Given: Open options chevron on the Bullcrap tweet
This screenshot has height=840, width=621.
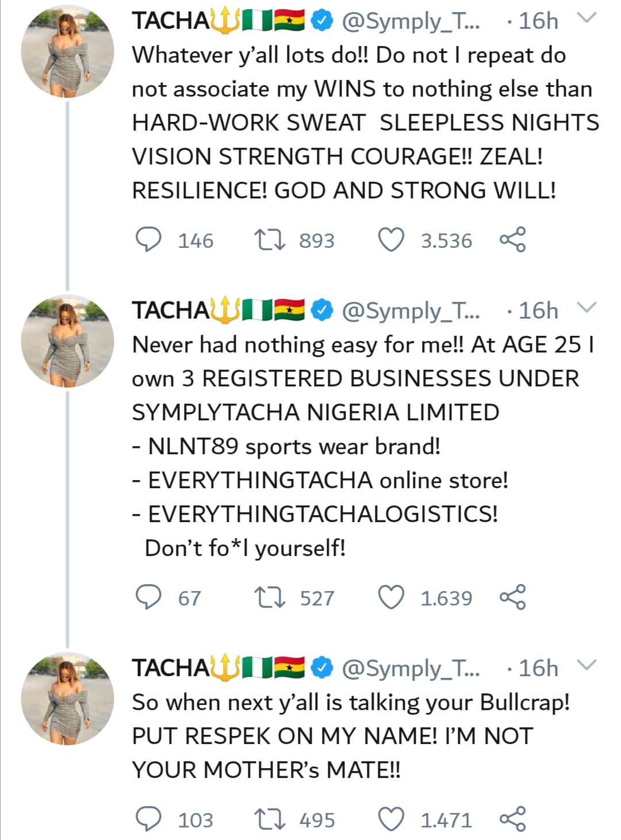Looking at the screenshot, I should click(586, 666).
